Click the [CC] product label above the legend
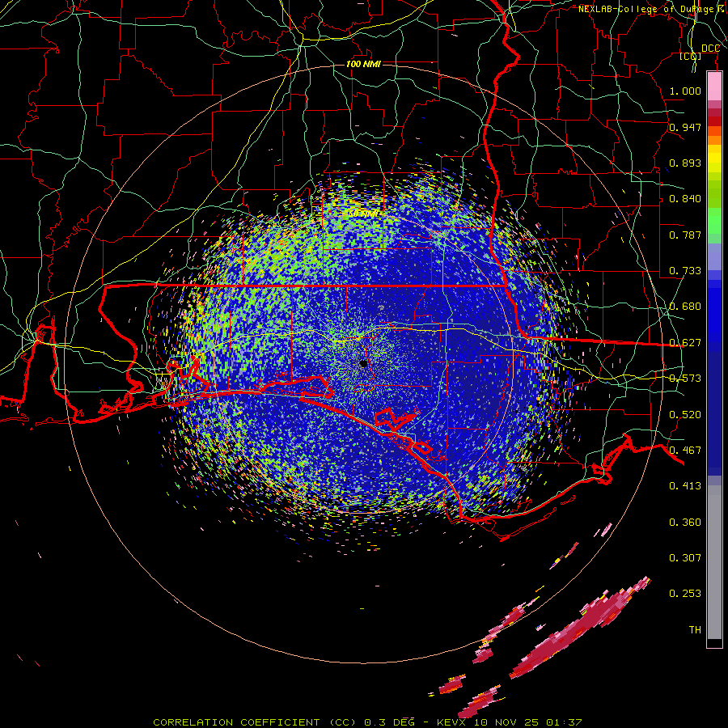The width and height of the screenshot is (728, 728). pyautogui.click(x=691, y=57)
